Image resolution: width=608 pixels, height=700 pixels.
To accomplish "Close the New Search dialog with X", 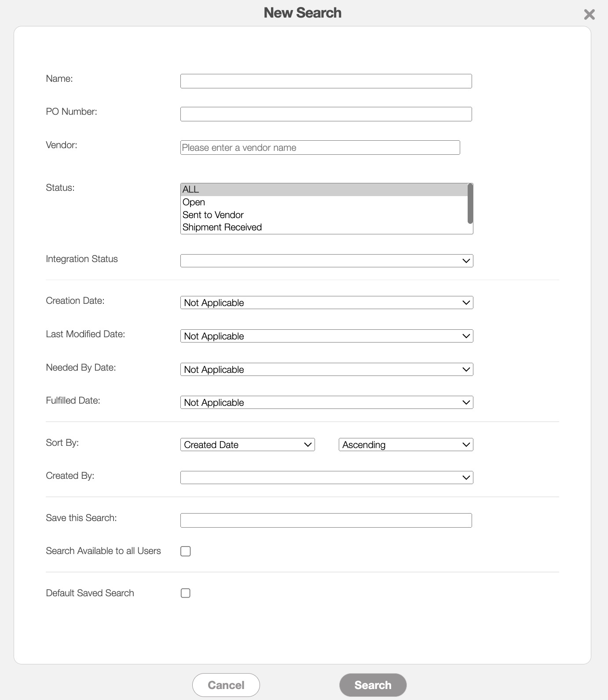I will 589,15.
